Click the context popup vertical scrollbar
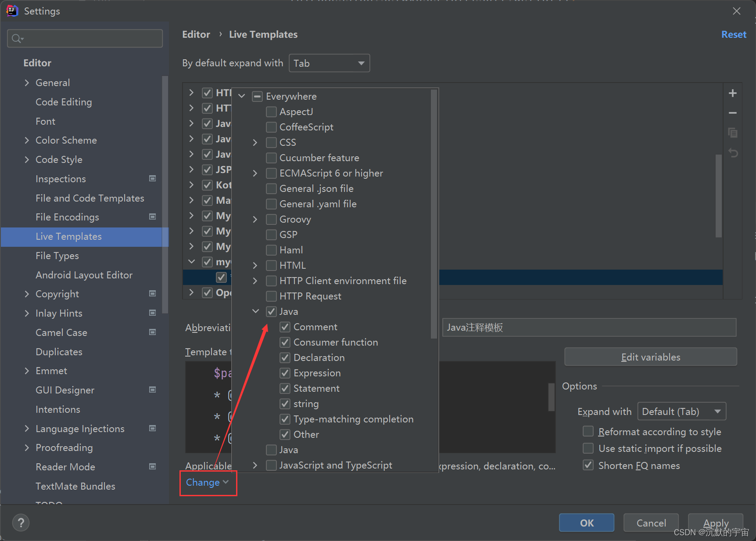The width and height of the screenshot is (756, 541). pyautogui.click(x=434, y=214)
